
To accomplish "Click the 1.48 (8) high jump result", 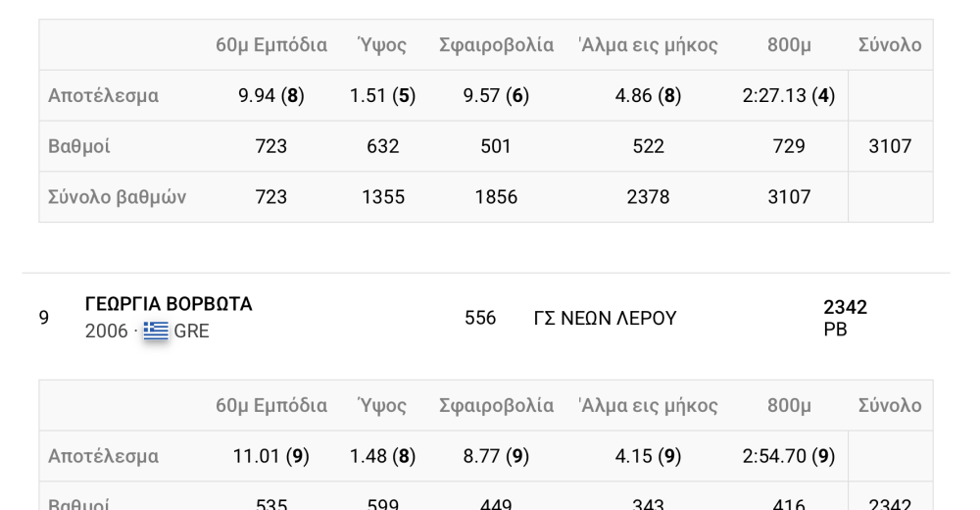I will [382, 456].
